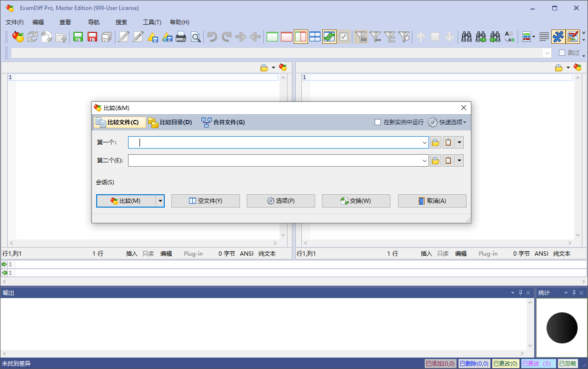Image resolution: width=588 pixels, height=369 pixels.
Task: Expand the 第一个 file path combo box
Action: (x=425, y=142)
